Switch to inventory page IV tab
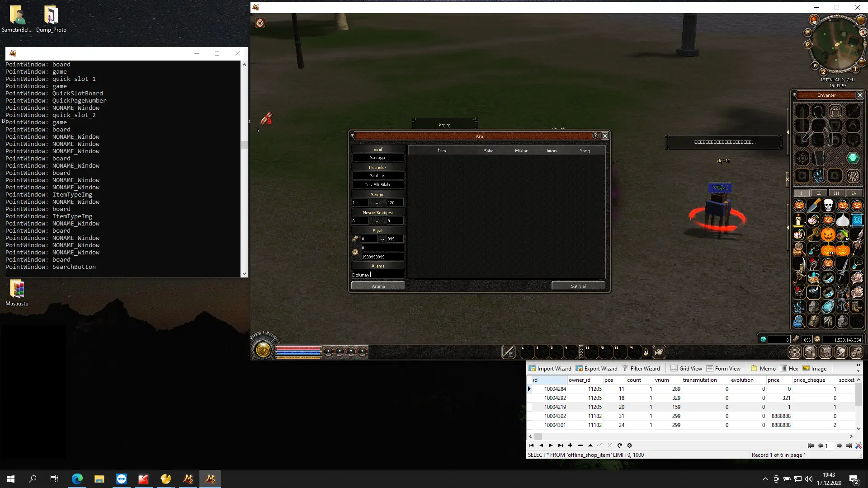The height and width of the screenshot is (488, 868). (854, 193)
